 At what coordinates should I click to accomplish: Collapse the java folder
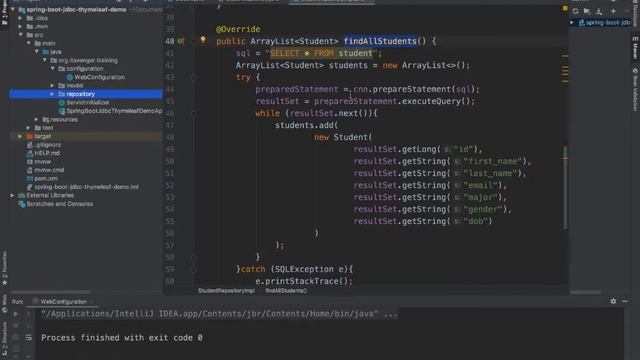pos(37,52)
